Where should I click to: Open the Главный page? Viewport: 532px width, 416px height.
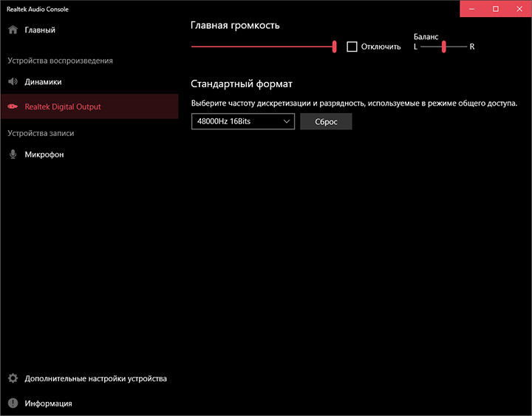[89, 30]
